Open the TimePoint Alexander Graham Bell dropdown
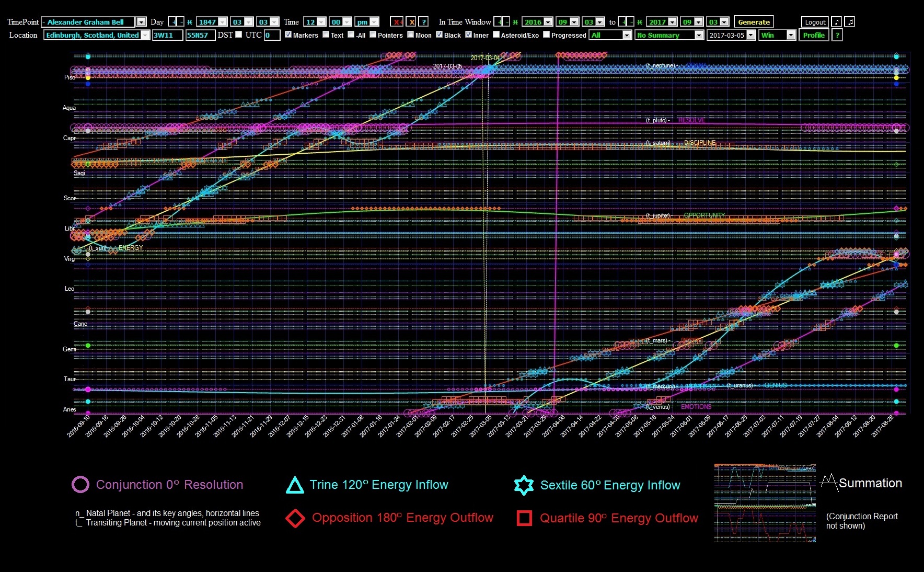 141,22
